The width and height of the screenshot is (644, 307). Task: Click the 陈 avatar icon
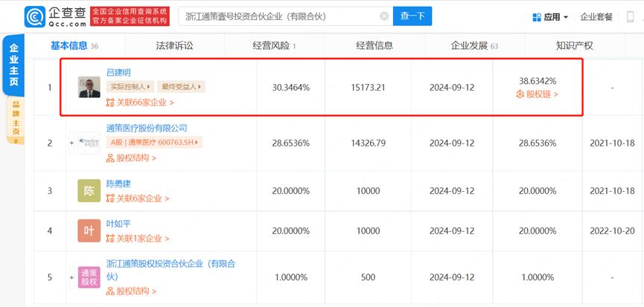pos(89,190)
